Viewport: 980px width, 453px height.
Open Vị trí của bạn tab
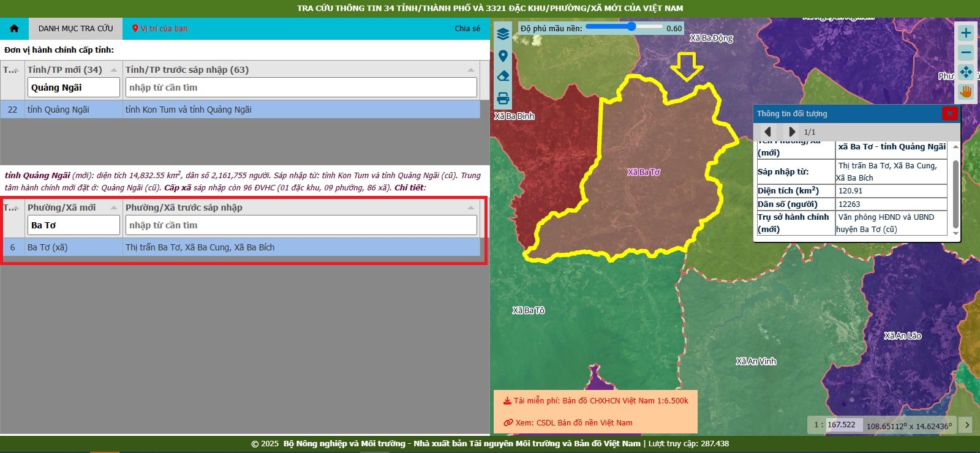pos(160,28)
